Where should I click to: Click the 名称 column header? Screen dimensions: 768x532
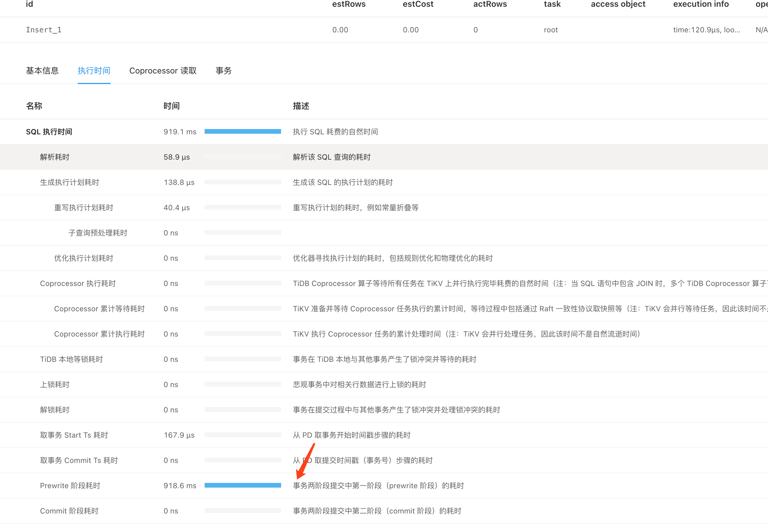(x=34, y=106)
